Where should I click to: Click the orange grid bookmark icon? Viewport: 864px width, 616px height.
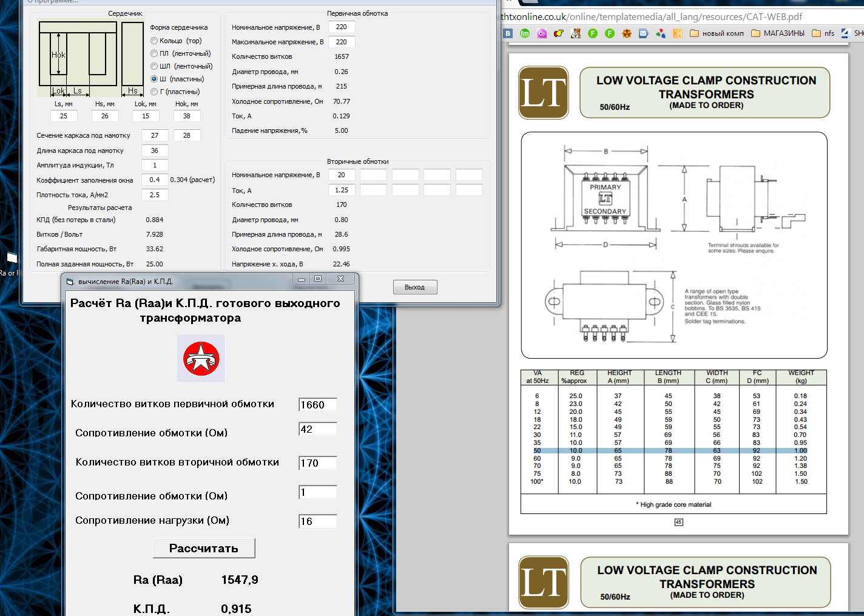678,33
